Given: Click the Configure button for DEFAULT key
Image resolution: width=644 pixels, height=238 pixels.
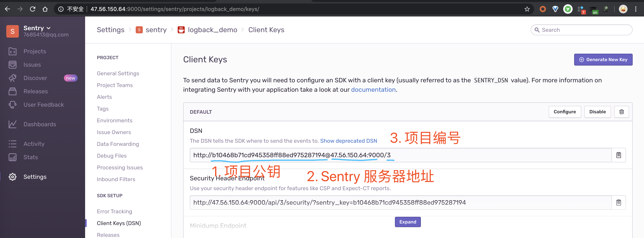Looking at the screenshot, I should coord(565,112).
